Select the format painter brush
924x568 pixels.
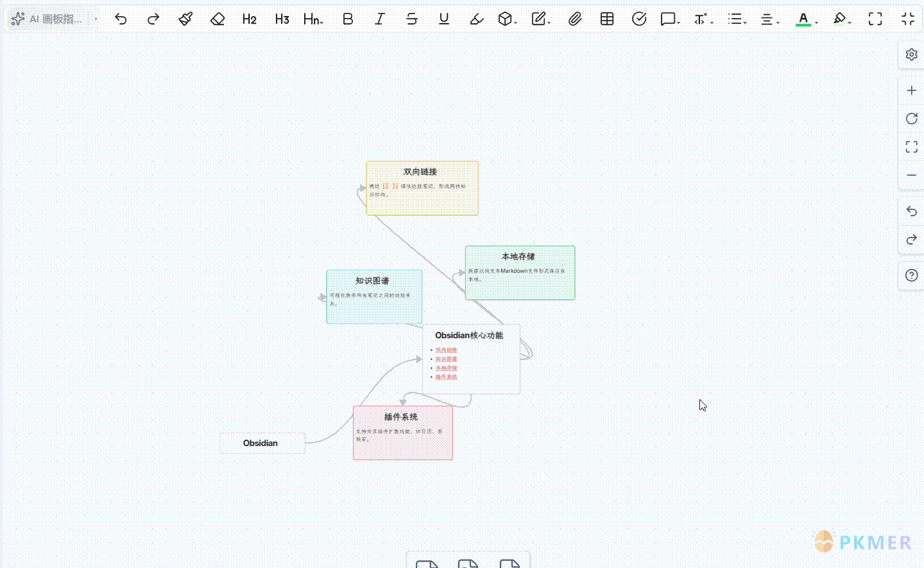(185, 19)
